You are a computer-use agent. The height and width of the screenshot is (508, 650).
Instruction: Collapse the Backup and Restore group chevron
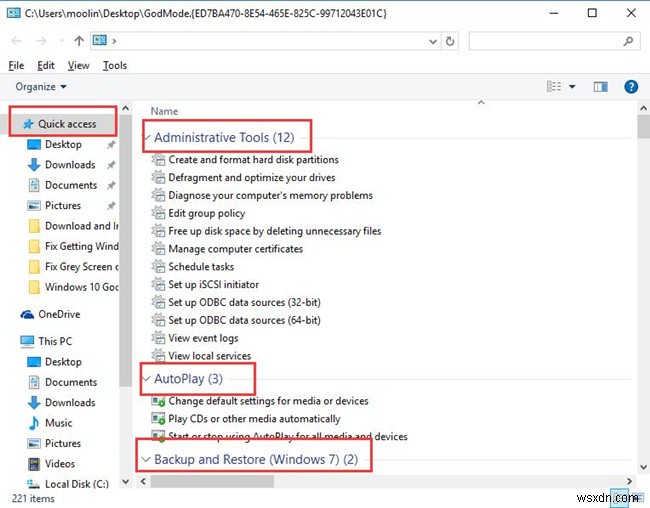point(146,459)
